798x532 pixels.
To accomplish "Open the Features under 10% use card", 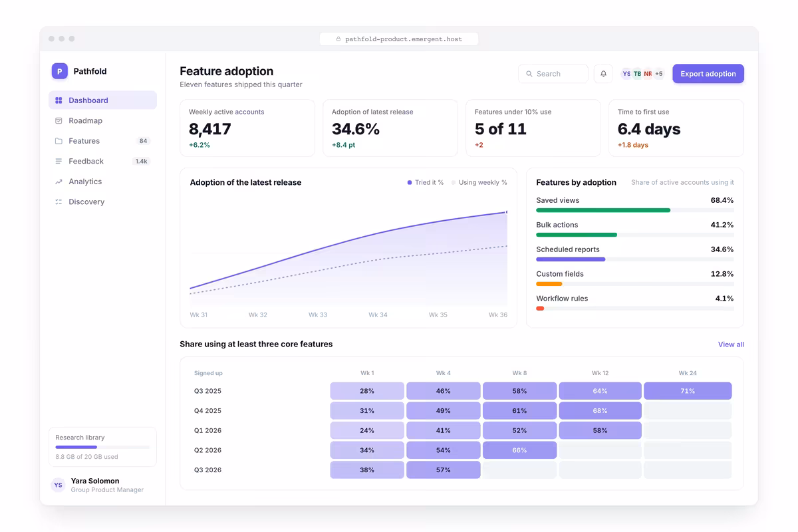I will tap(533, 128).
